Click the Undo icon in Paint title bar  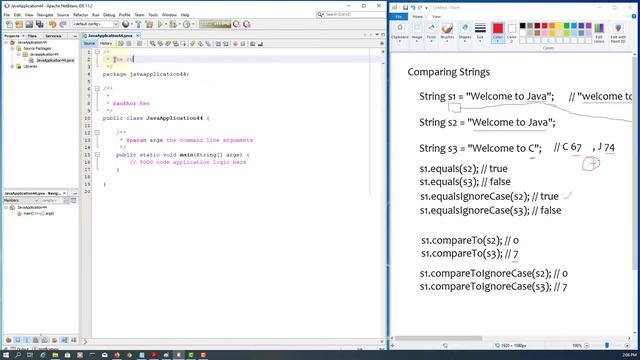click(x=413, y=7)
